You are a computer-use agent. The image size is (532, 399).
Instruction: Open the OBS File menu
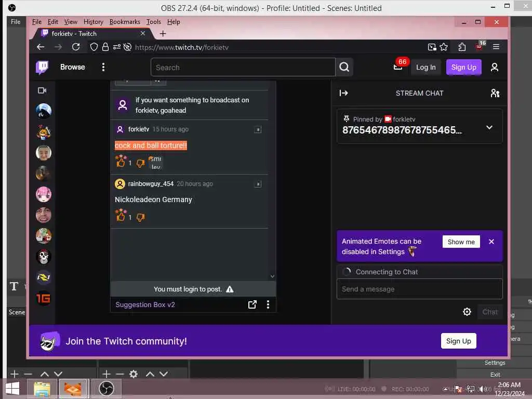[16, 22]
